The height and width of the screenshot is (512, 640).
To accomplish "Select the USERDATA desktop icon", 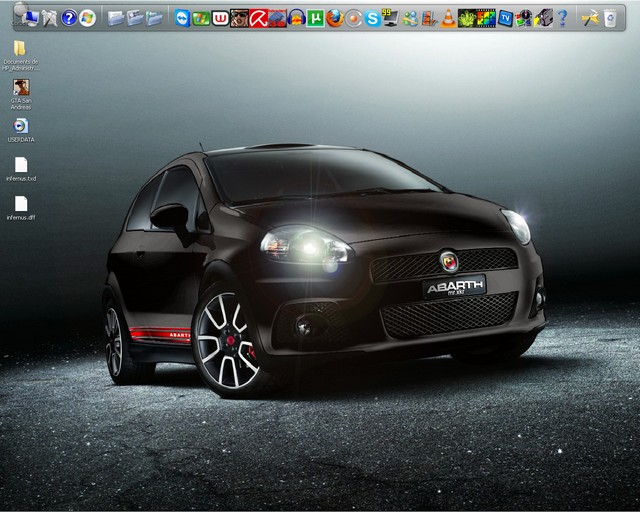I will pos(21,130).
